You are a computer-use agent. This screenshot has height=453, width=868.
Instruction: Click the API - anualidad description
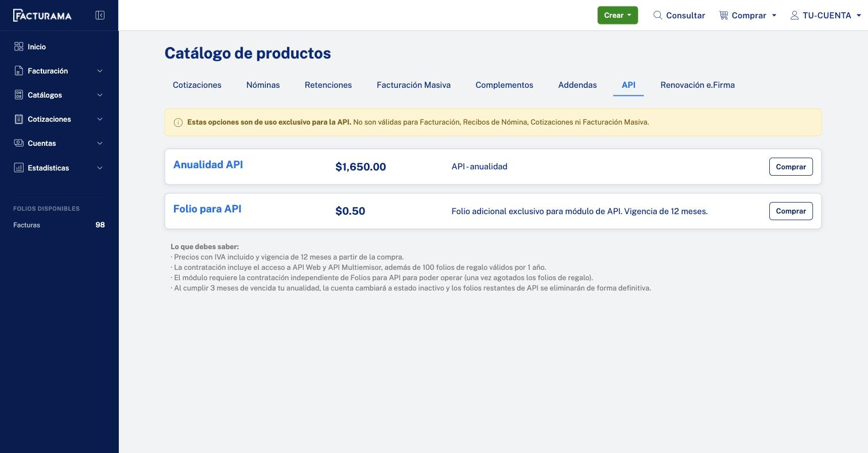pos(479,167)
